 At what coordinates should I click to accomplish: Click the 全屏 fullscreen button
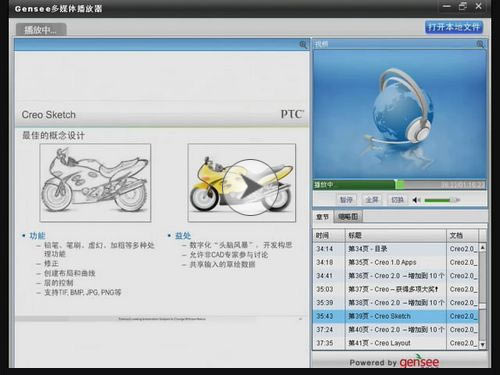(372, 200)
